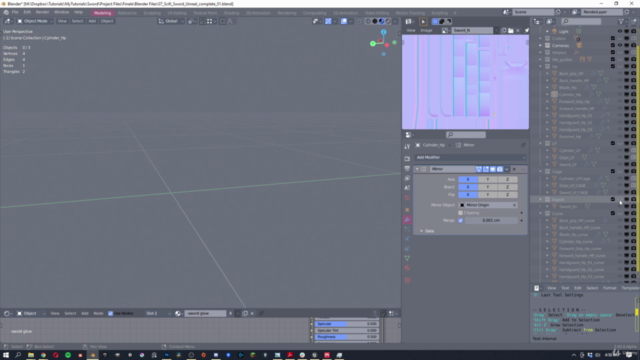The image size is (640, 360).
Task: Adjust the Roughness slider
Action: (x=347, y=337)
